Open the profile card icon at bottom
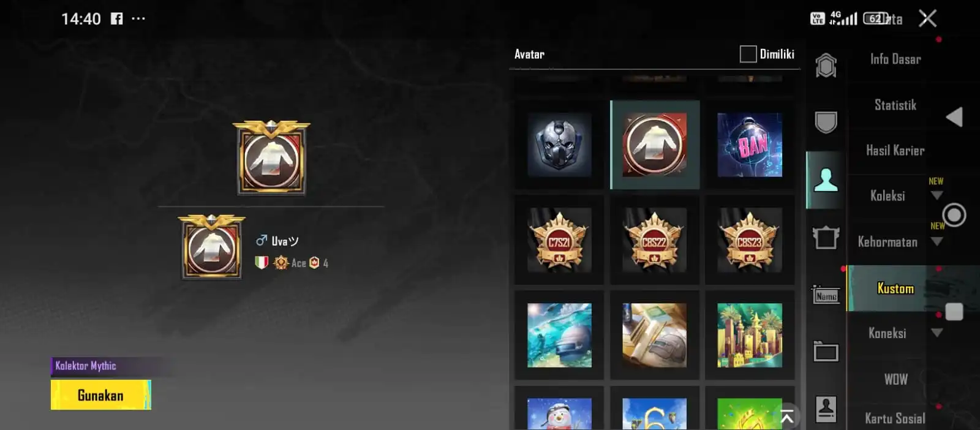The width and height of the screenshot is (980, 430). (826, 409)
